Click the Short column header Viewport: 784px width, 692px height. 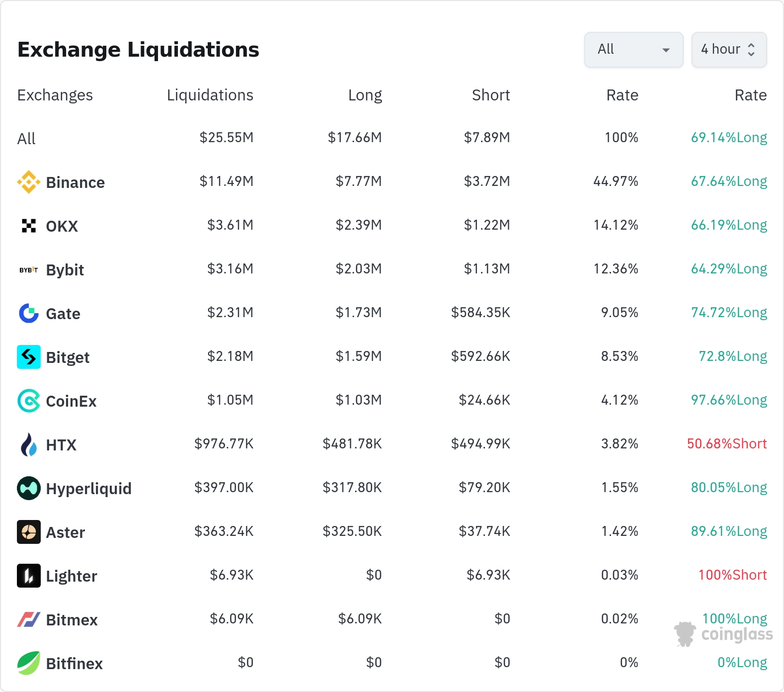490,95
